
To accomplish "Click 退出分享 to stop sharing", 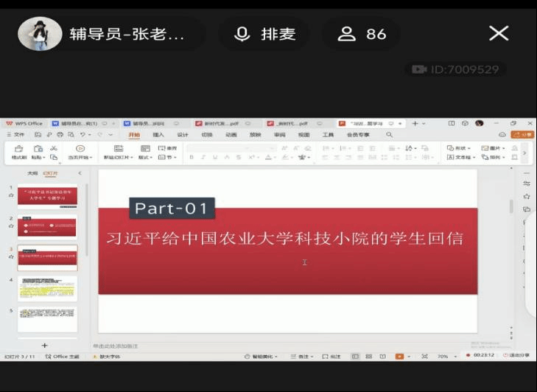I will click(x=518, y=356).
